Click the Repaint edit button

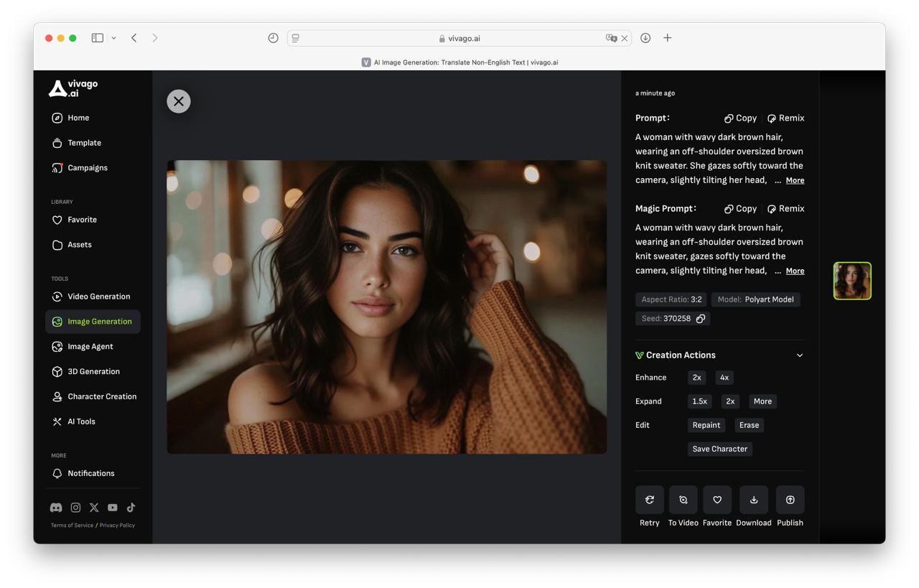pos(706,425)
